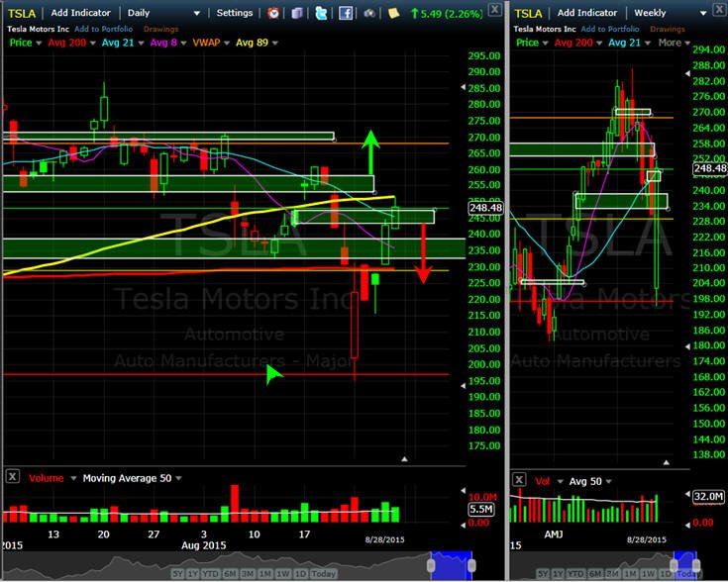Select YTD range on daily chart timeline

click(x=210, y=574)
